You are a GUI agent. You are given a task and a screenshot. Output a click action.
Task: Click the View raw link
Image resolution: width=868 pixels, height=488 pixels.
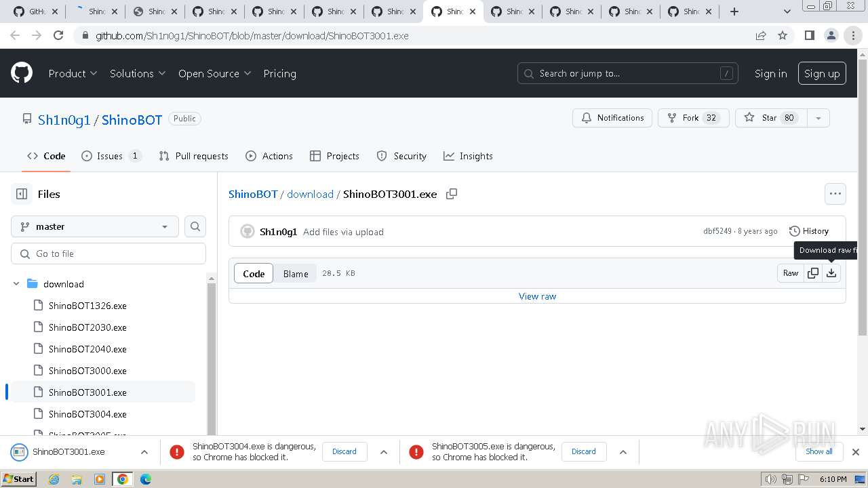tap(537, 296)
